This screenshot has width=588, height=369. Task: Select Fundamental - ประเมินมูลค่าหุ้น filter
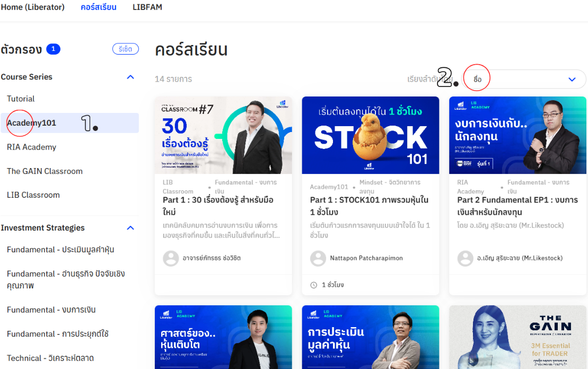(60, 249)
